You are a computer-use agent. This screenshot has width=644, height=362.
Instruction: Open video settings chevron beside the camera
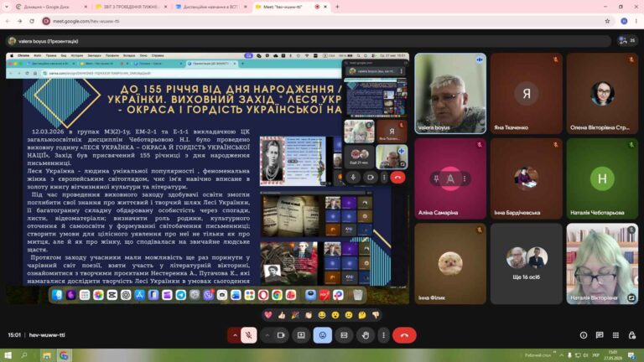[x=267, y=335]
